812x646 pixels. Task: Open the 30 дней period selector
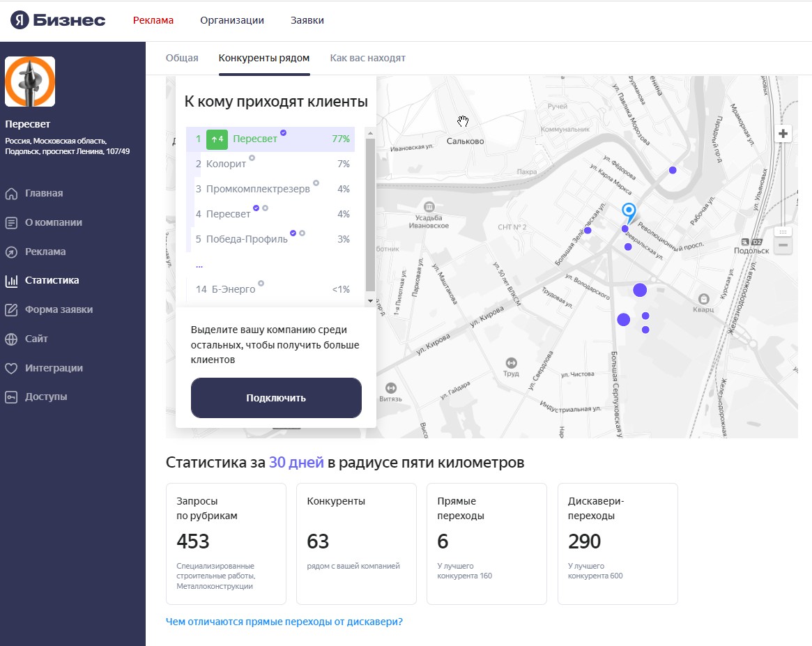point(296,463)
